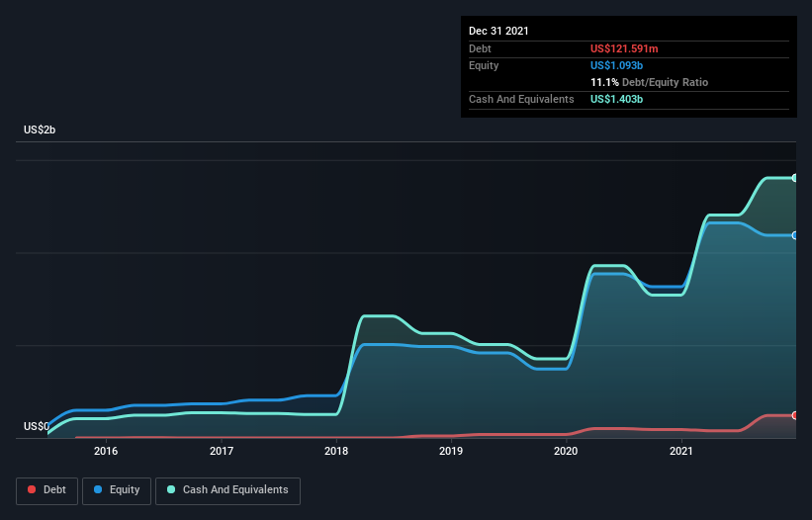Click the US$1.403b cash value

(x=616, y=99)
